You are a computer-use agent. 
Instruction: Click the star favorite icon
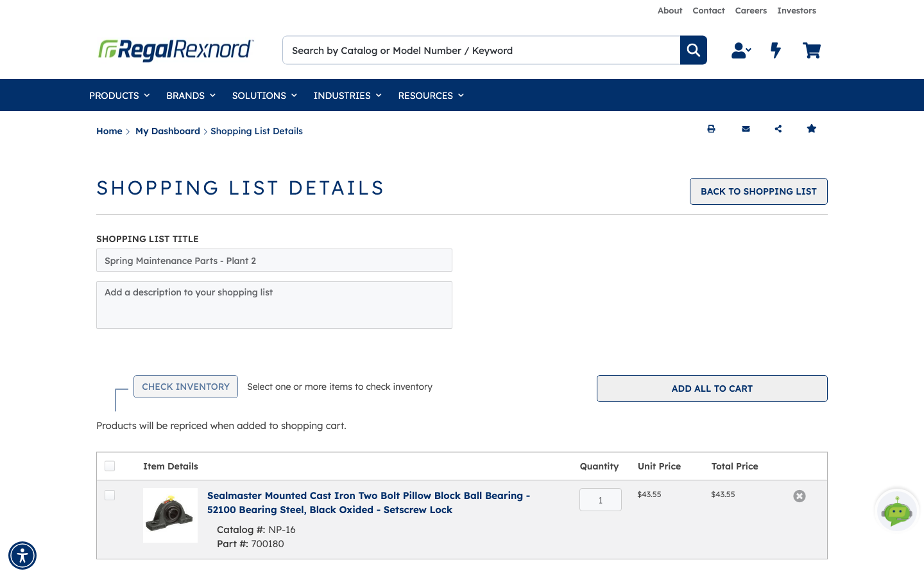click(812, 128)
